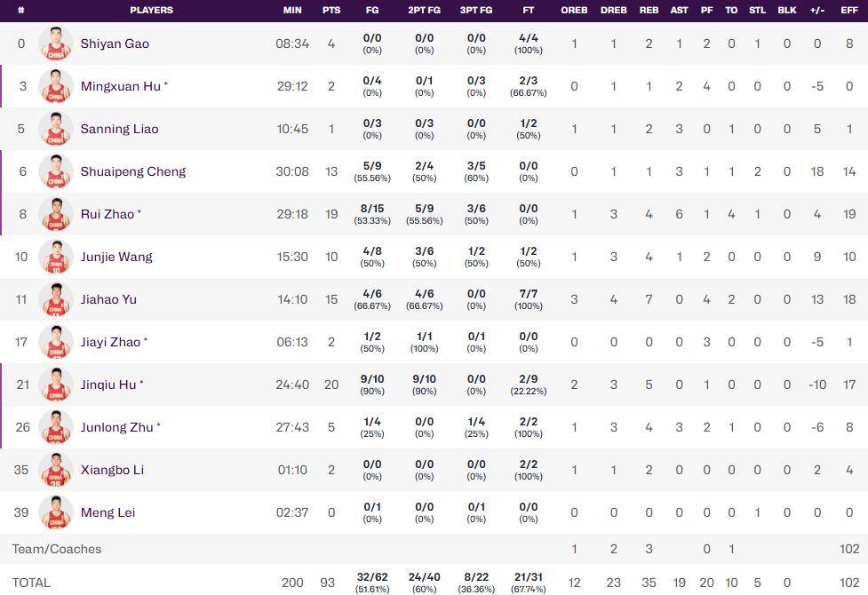
Task: Open Jiayi Zhao's player name link
Action: (110, 342)
